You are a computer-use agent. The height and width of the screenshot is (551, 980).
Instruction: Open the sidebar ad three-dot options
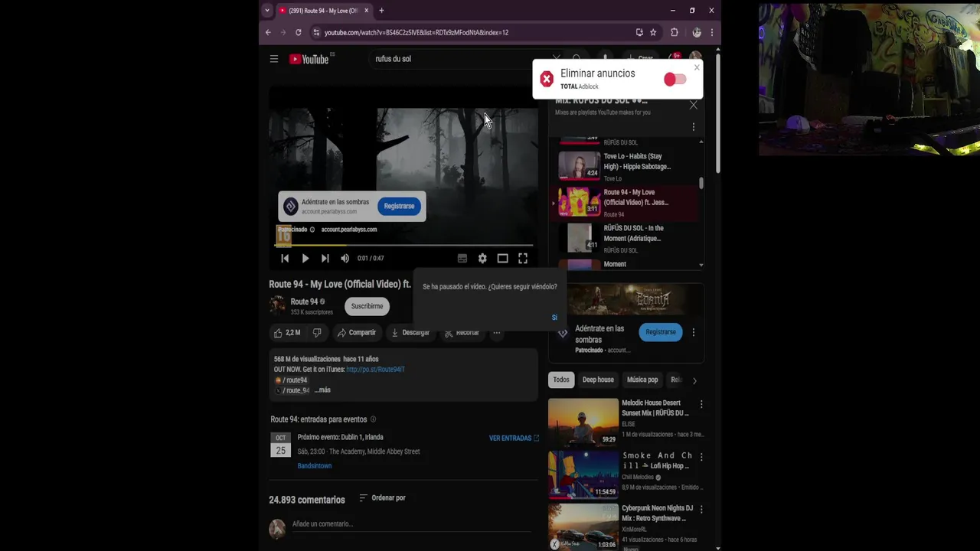pyautogui.click(x=694, y=332)
